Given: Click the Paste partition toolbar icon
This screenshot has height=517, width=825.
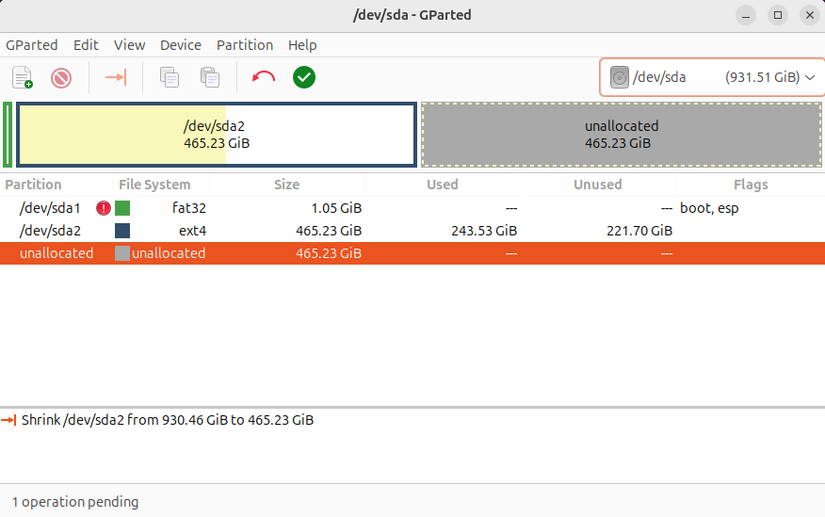Looking at the screenshot, I should point(210,77).
